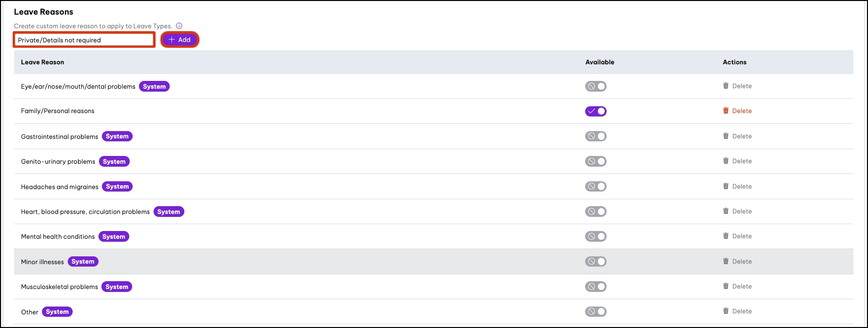Click into the leave reason text field
Viewport: 868px width, 328px height.
[84, 40]
